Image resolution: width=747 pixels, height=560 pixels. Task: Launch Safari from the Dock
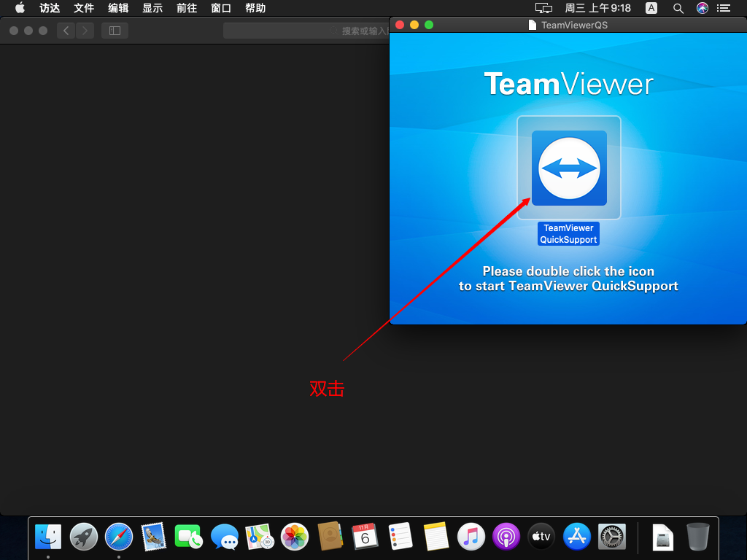(x=119, y=537)
